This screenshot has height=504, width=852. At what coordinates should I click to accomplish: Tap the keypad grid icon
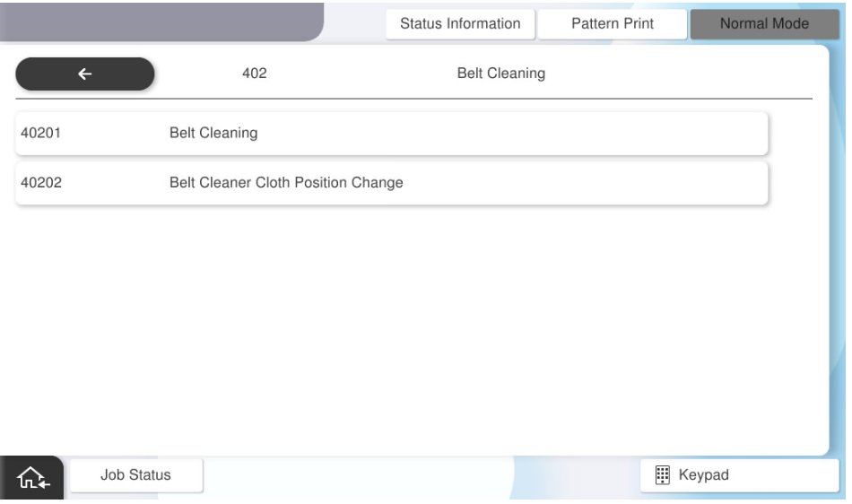tap(660, 474)
